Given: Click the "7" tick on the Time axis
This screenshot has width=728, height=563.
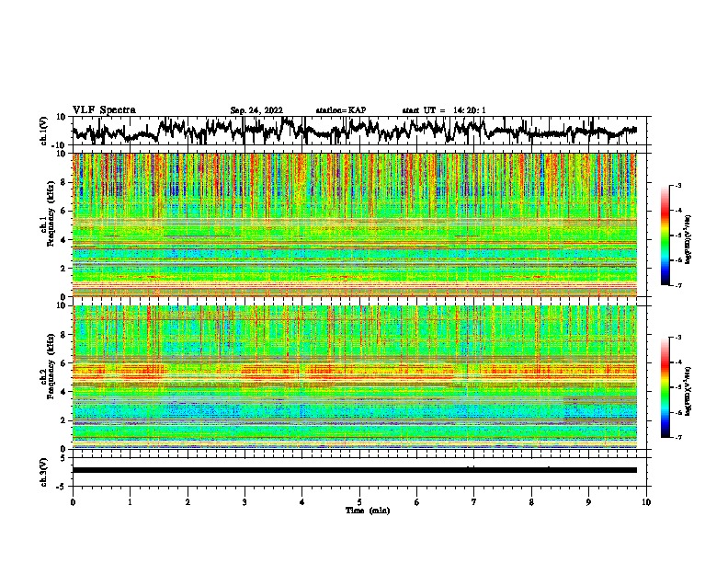Looking at the screenshot, I should 474,502.
